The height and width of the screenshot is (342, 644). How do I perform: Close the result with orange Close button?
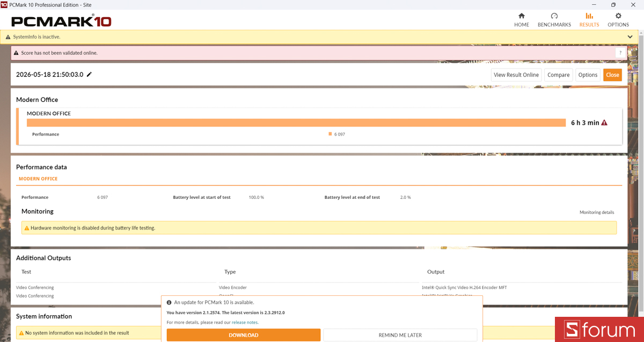[612, 75]
